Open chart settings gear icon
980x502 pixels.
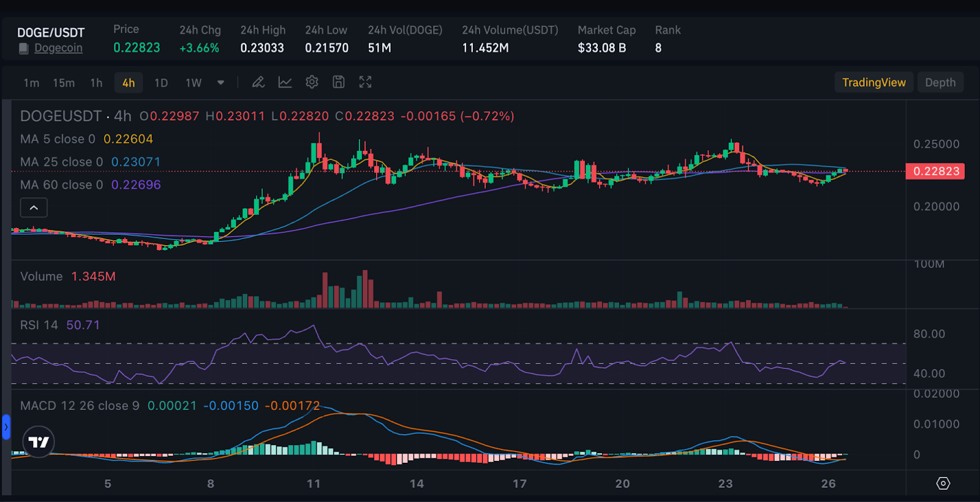tap(312, 82)
